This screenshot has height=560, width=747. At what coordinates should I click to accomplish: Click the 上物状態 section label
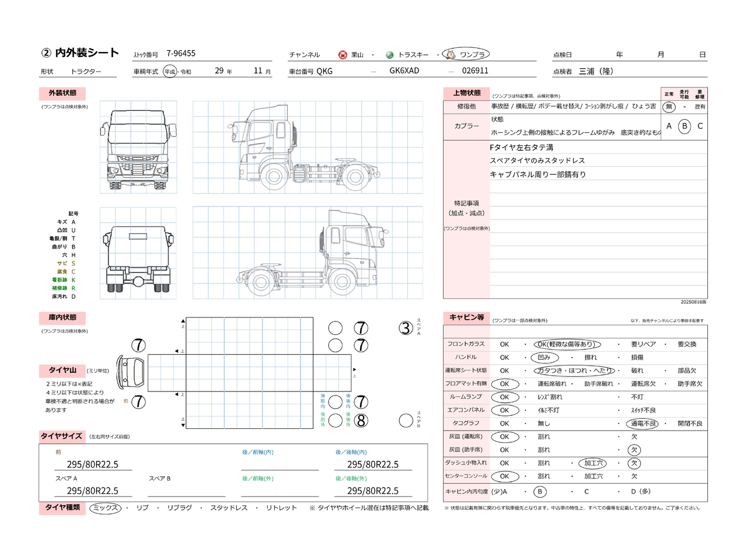pos(466,93)
